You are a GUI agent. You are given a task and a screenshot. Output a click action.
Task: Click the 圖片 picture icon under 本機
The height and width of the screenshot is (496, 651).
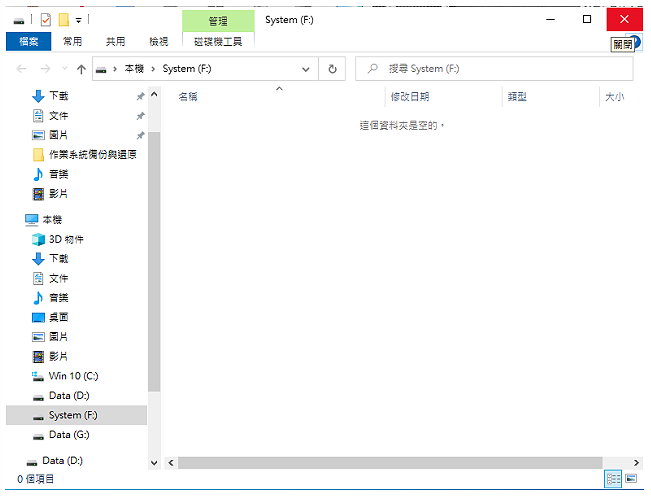coord(38,337)
